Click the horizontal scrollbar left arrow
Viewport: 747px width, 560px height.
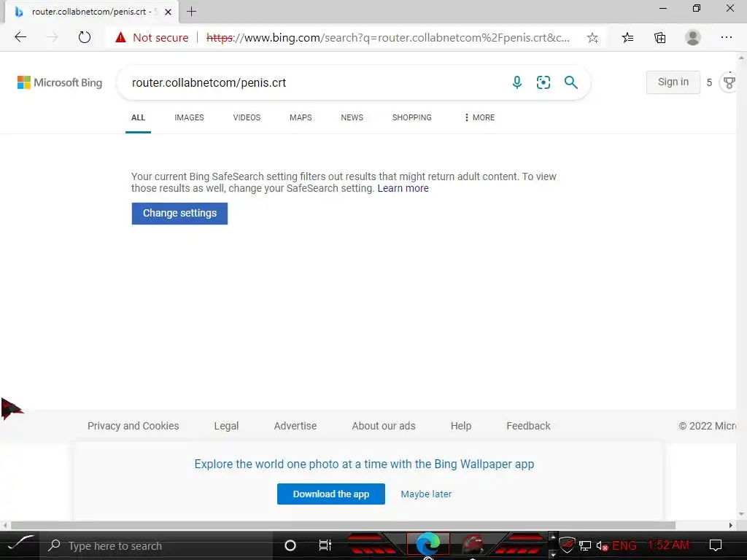5,525
